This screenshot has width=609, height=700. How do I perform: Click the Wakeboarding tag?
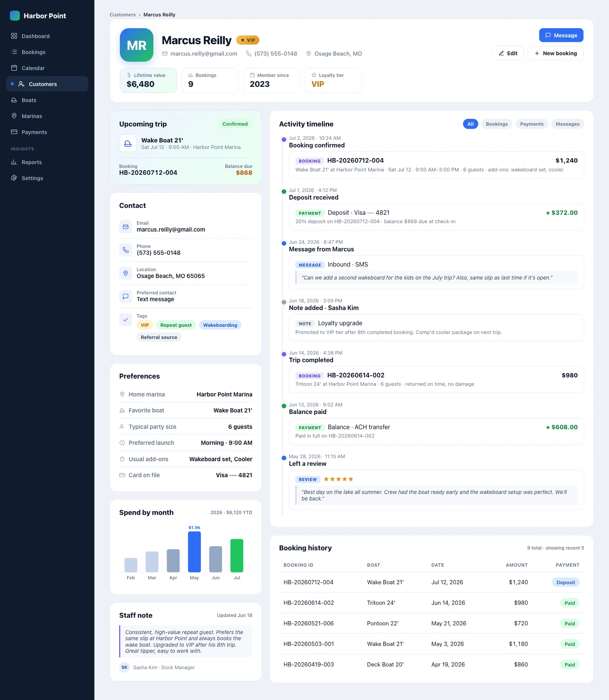tap(220, 325)
